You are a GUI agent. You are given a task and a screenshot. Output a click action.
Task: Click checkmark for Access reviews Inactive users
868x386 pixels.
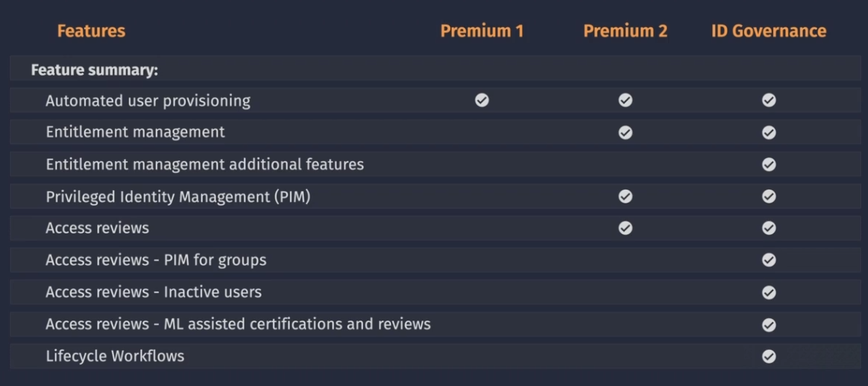pos(769,292)
